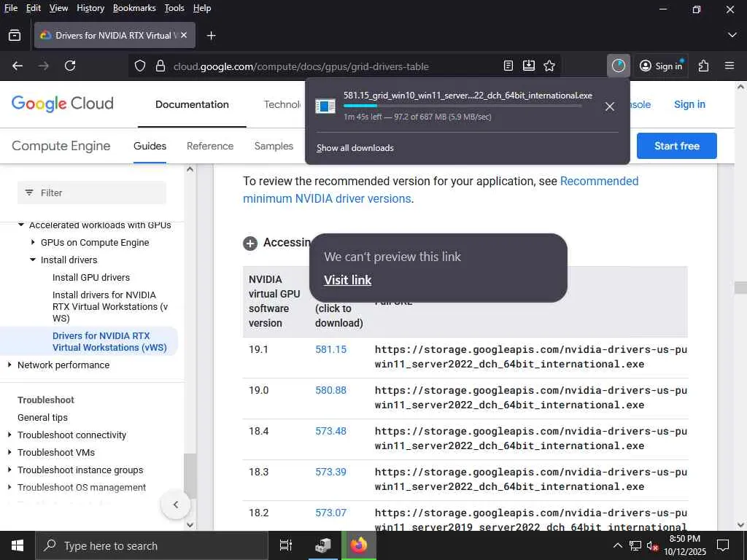Image resolution: width=747 pixels, height=560 pixels.
Task: Expand Troubleshoot connectivity section
Action: coord(9,435)
